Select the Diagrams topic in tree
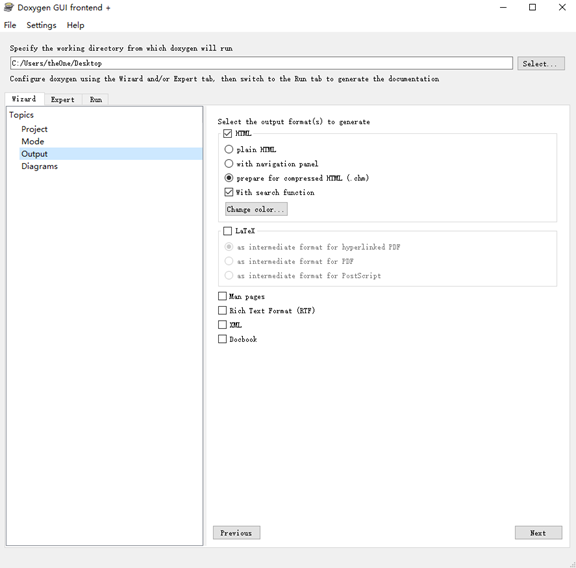 (x=39, y=166)
